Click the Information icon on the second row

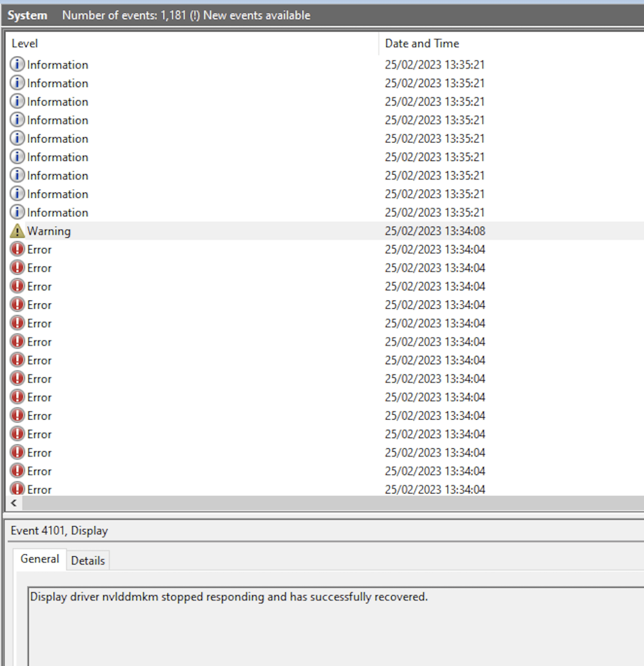(16, 82)
